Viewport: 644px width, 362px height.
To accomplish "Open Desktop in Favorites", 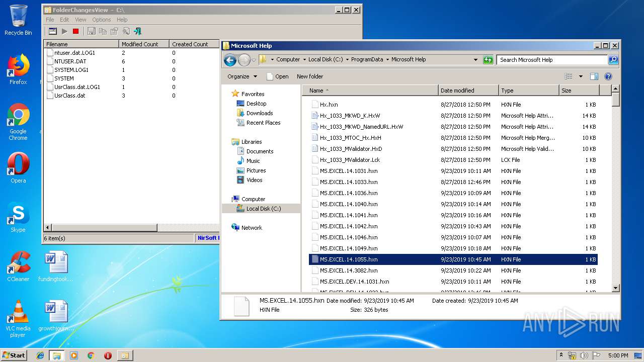I will (256, 104).
